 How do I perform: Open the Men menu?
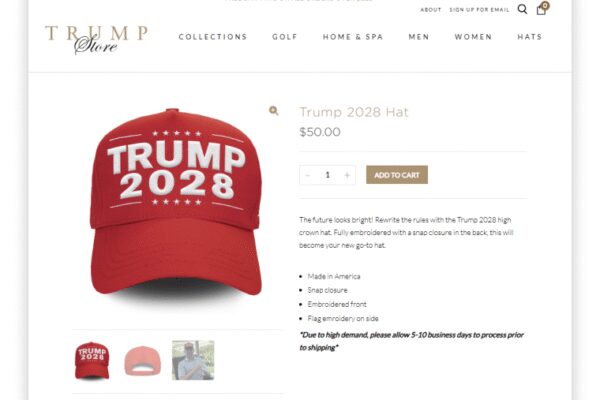click(x=419, y=37)
